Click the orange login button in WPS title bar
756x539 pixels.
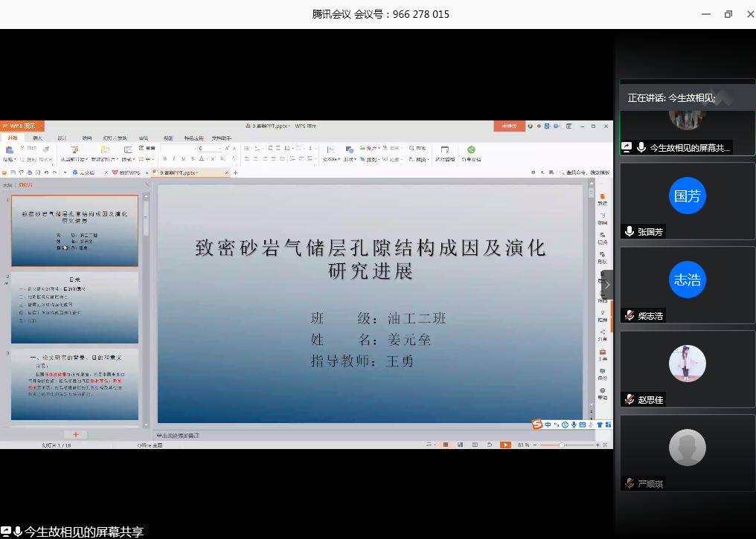[x=509, y=126]
